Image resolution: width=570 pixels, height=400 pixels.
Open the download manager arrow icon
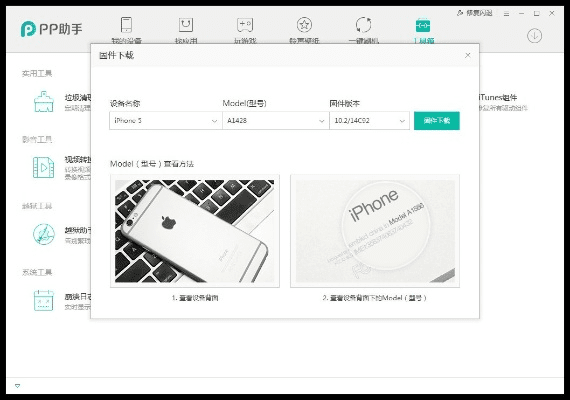534,36
